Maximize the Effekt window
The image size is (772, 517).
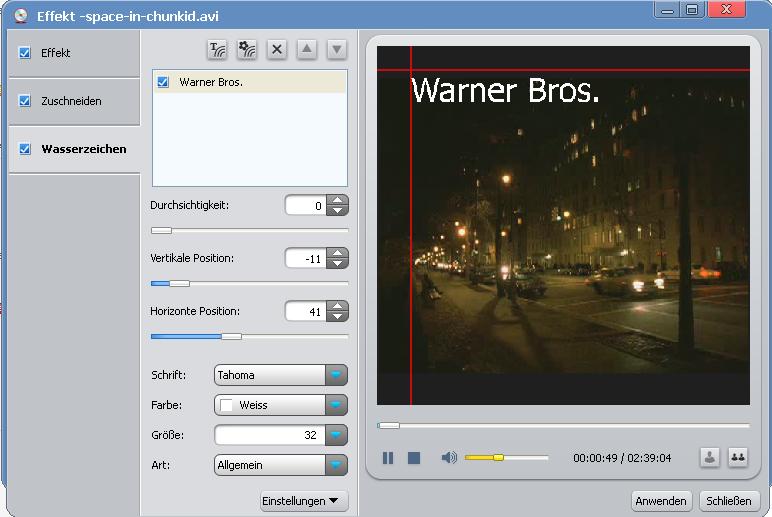click(692, 10)
